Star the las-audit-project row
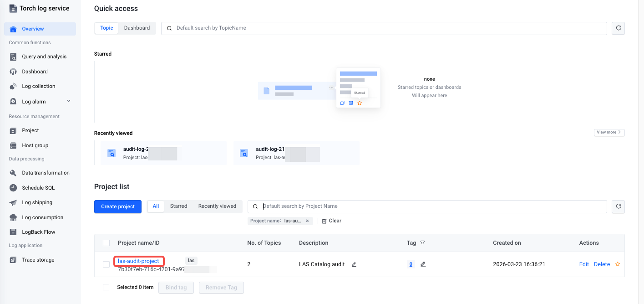The width and height of the screenshot is (644, 304). click(618, 264)
